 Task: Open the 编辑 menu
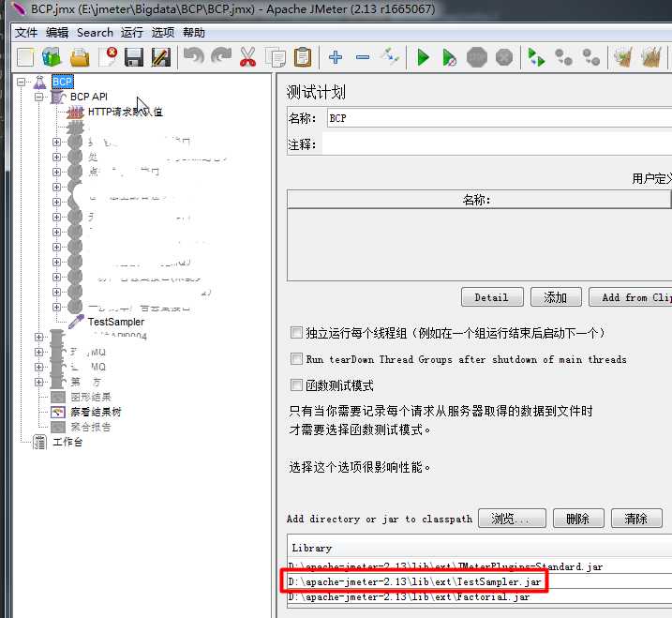(57, 33)
